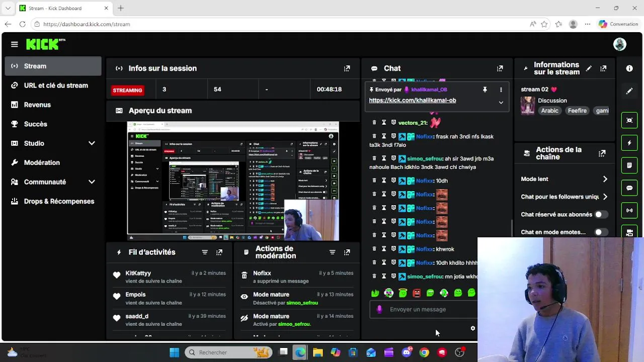This screenshot has width=644, height=362.
Task: Open Chat pour les followers uniquement arrow
Action: 605,197
